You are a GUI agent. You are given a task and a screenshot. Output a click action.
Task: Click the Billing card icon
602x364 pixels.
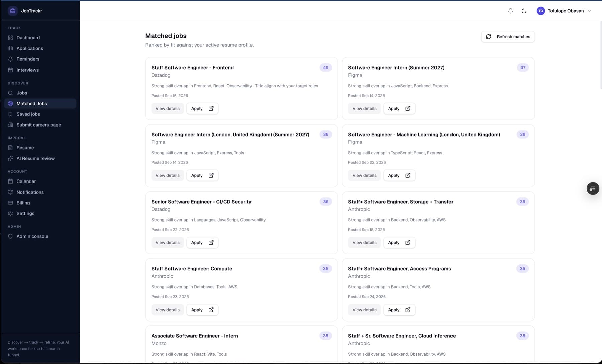point(10,203)
